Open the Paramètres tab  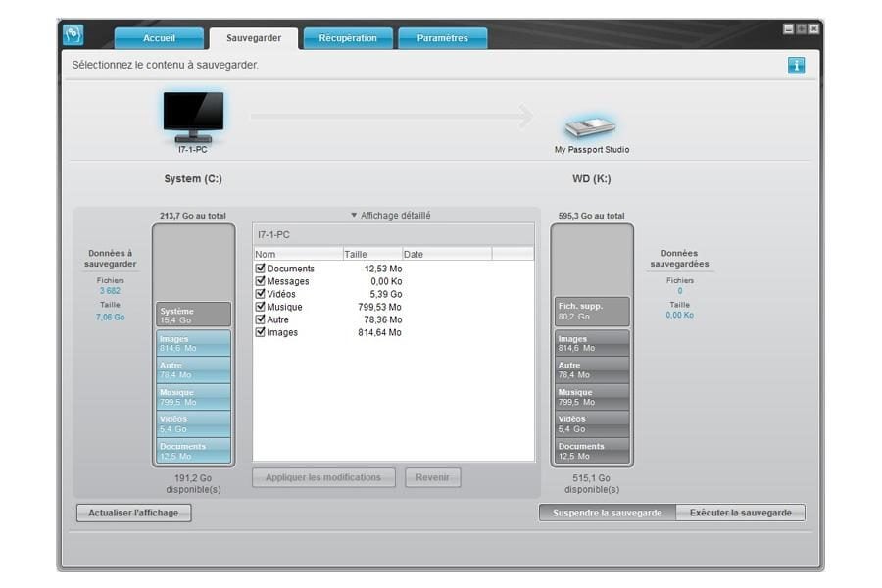tap(442, 38)
